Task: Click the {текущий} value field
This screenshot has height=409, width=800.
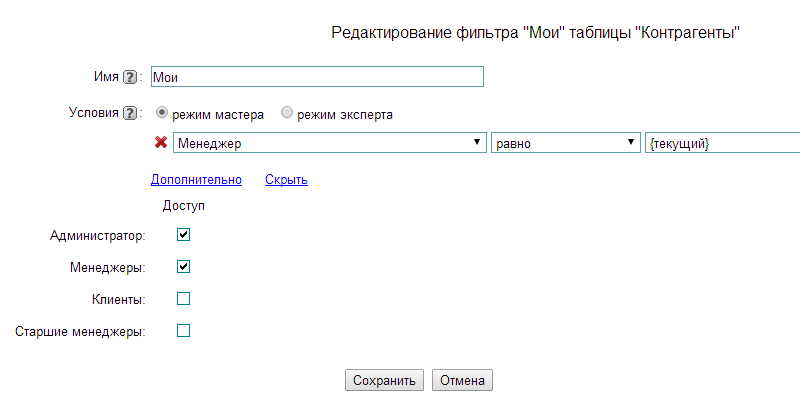Action: (722, 143)
